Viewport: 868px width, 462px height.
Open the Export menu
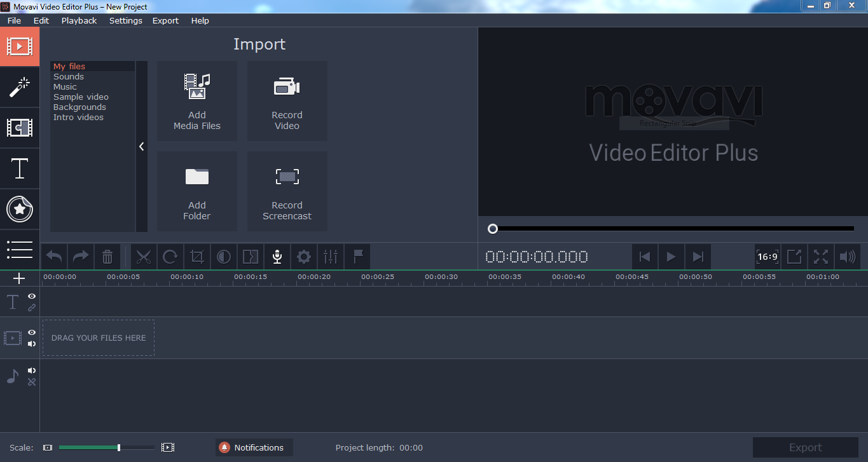[165, 20]
